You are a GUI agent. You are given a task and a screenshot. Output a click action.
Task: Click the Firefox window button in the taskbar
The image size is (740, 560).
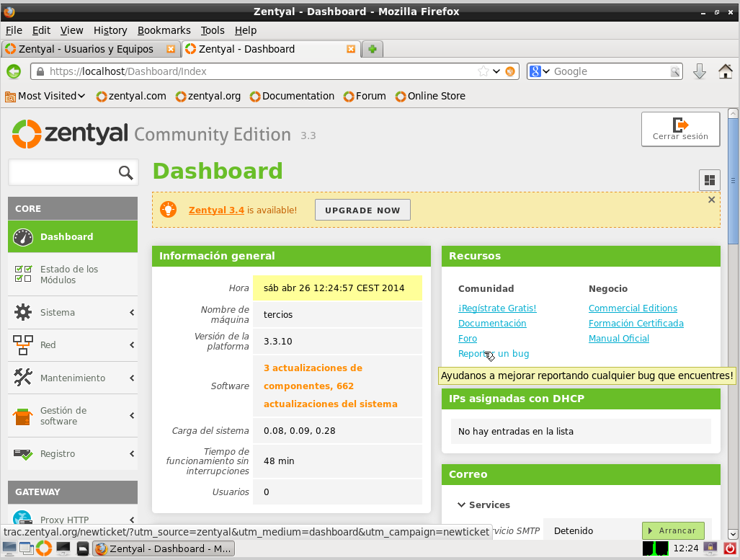(x=164, y=548)
